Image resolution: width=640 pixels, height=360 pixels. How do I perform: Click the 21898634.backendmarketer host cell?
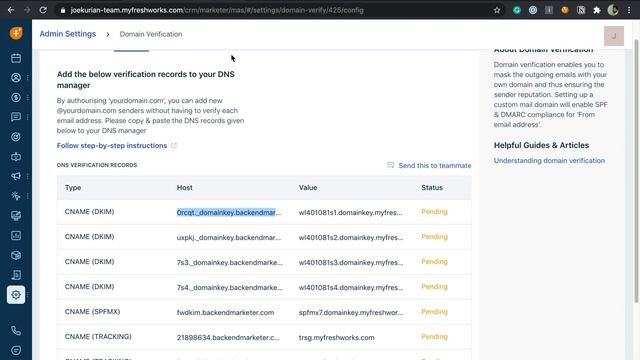pos(228,337)
